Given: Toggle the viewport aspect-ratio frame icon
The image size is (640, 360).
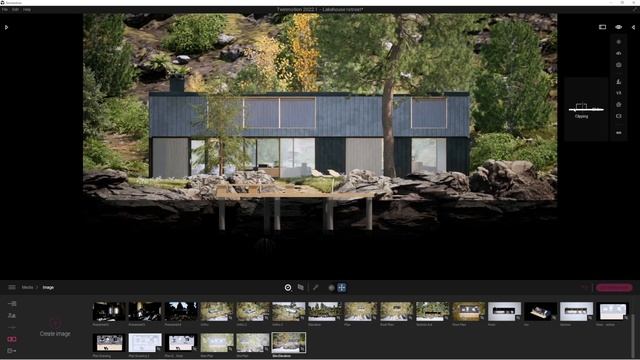Looking at the screenshot, I should coord(602,27).
